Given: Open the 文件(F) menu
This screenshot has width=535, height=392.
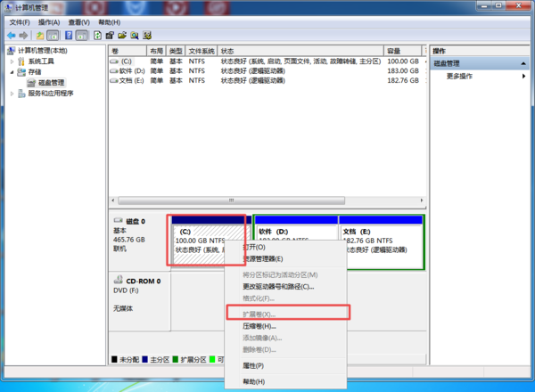Looking at the screenshot, I should [20, 22].
